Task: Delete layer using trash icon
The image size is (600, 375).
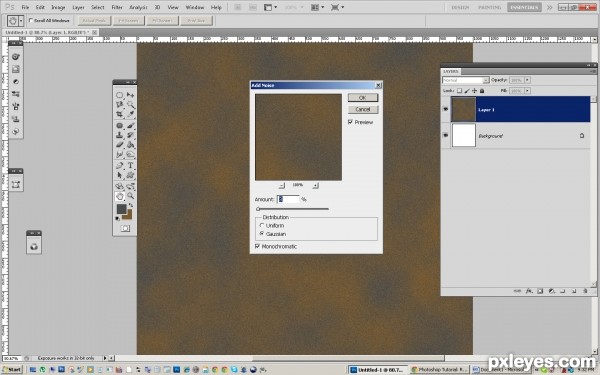Action: tap(585, 291)
